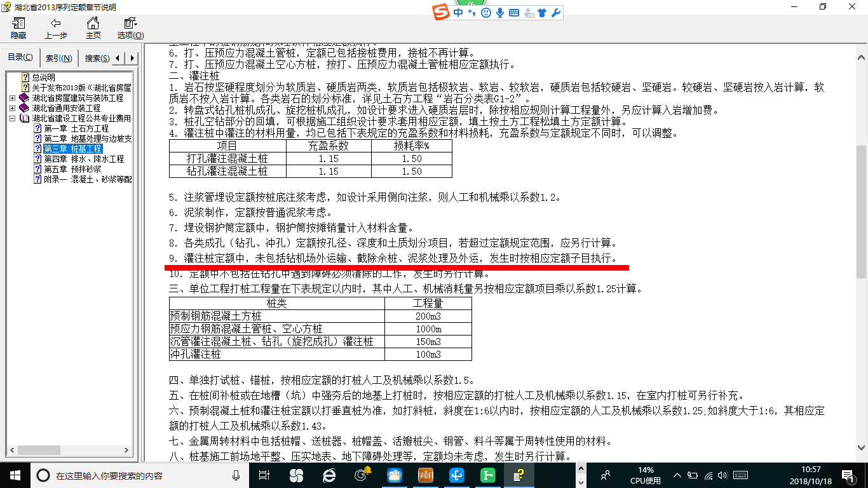Open the IME soft keyboard icon
Image resolution: width=868 pixels, height=488 pixels.
click(x=514, y=13)
